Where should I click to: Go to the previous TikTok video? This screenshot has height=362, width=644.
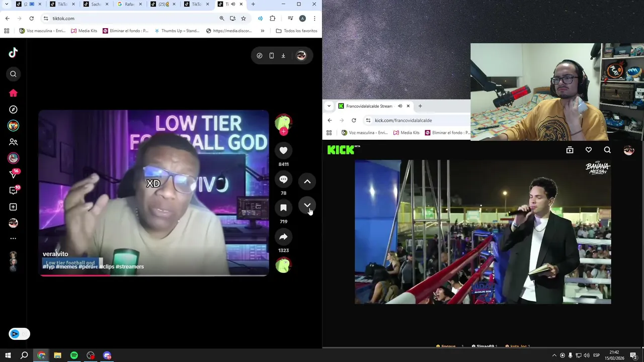(x=307, y=182)
